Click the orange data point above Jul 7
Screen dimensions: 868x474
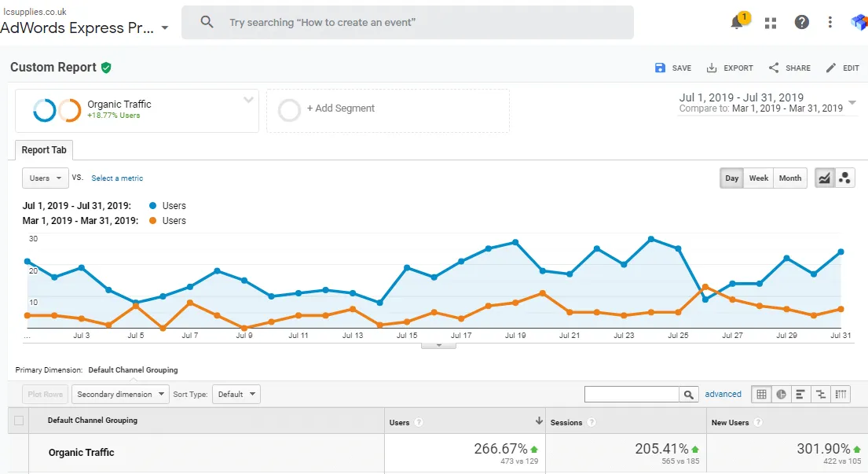pos(190,303)
